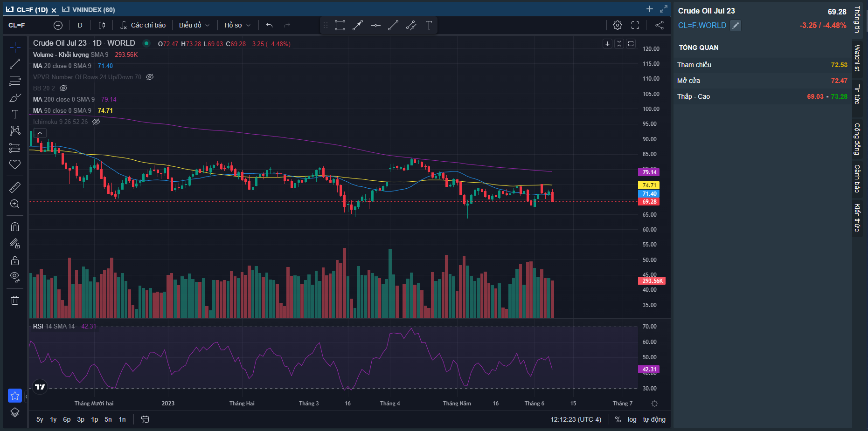Screen dimensions: 868x431
Task: Click the heart favorites icon
Action: tap(15, 164)
